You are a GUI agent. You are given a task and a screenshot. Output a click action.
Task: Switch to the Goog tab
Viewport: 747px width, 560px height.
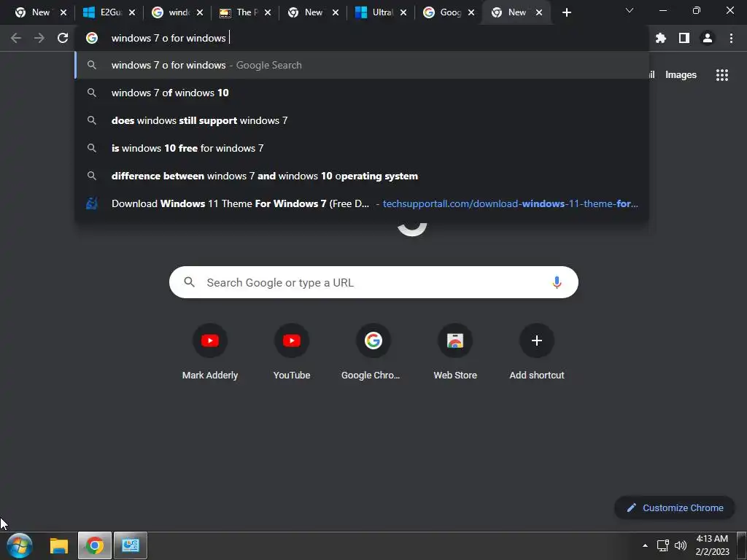pyautogui.click(x=449, y=12)
